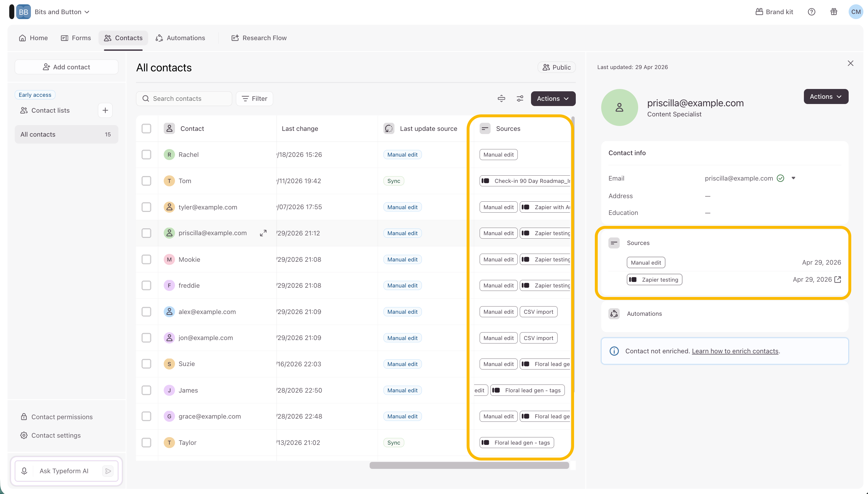
Task: Click Rachel's avatar in the table
Action: [169, 155]
